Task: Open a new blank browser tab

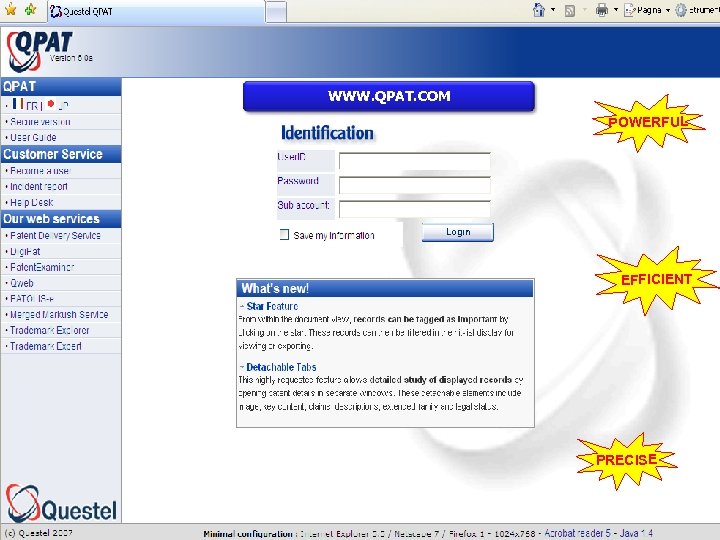Action: (x=276, y=11)
